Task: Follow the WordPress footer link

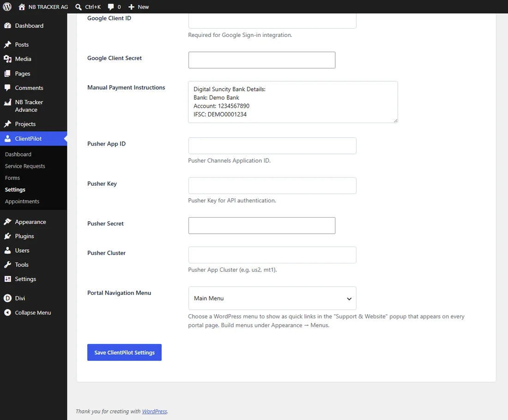Action: 155,411
